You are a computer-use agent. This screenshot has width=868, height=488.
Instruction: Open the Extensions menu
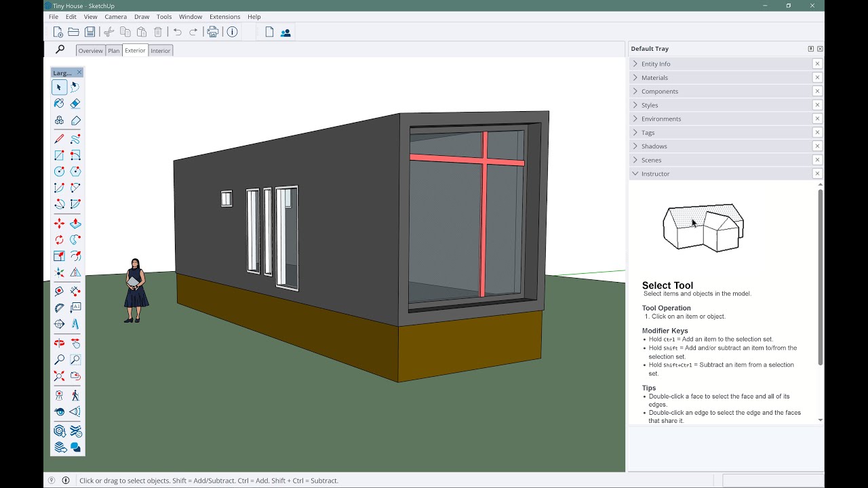click(x=224, y=16)
